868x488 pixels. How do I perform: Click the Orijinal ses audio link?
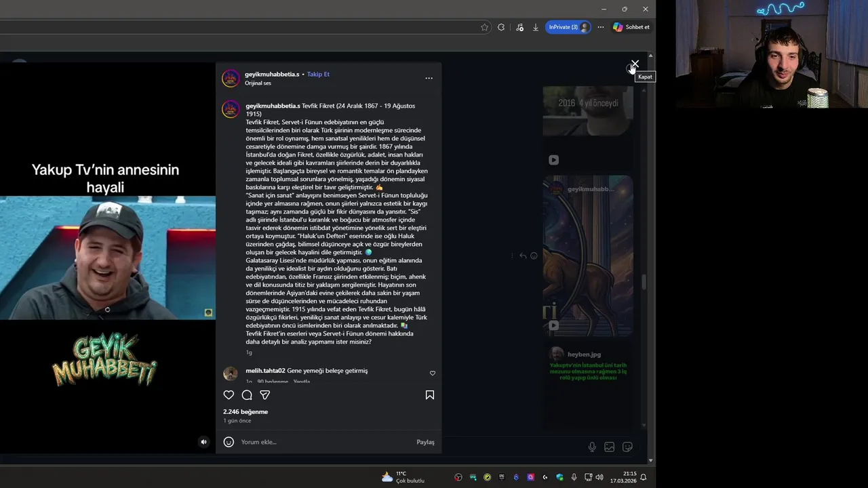pos(258,83)
